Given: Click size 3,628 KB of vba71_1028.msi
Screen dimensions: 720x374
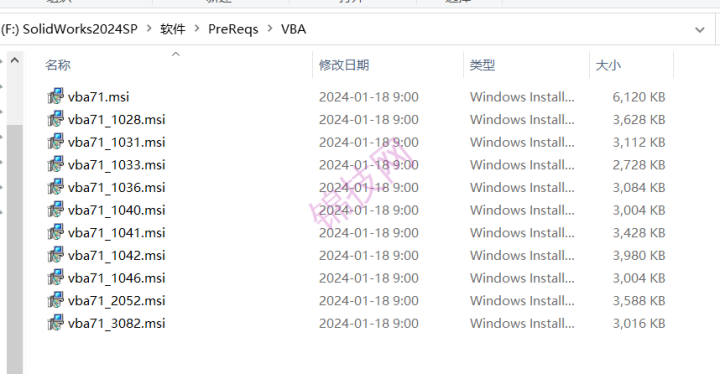Looking at the screenshot, I should (639, 119).
